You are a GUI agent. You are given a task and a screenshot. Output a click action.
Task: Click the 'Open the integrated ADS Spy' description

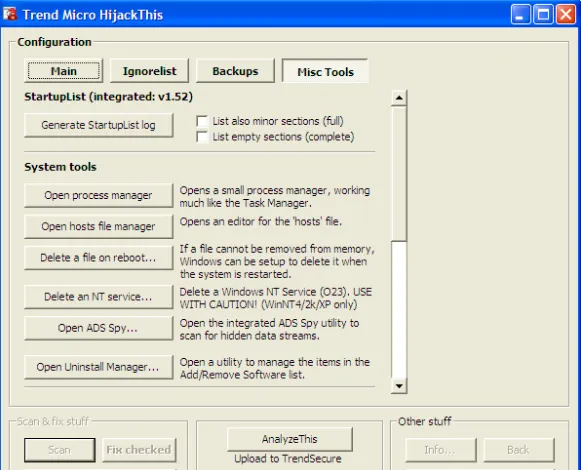(x=269, y=329)
